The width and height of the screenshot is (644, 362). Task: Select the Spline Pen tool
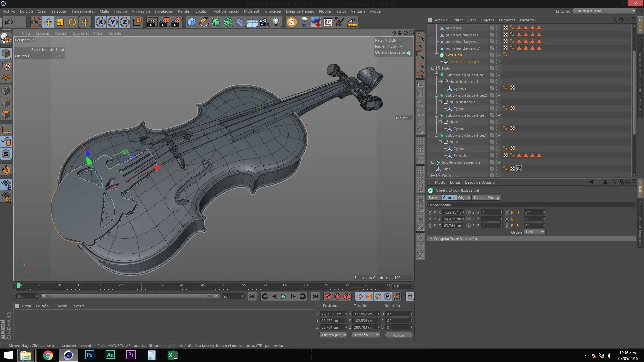point(204,22)
